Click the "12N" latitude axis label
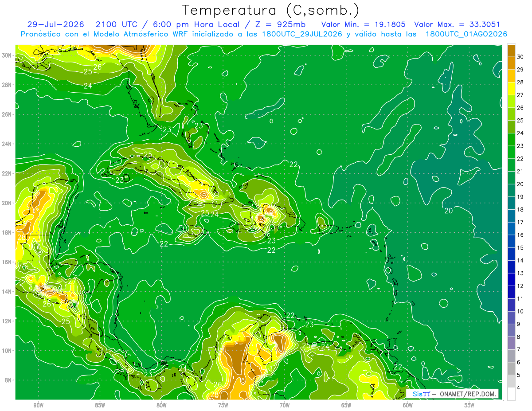The image size is (532, 411). click(7, 321)
